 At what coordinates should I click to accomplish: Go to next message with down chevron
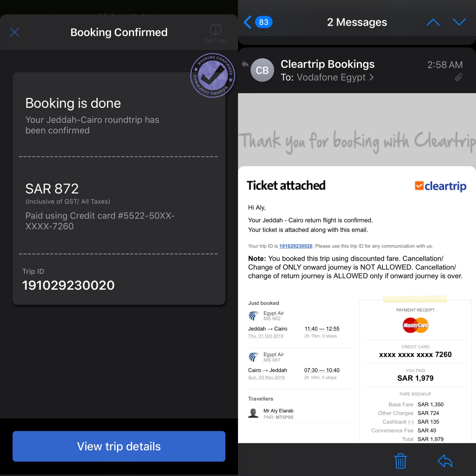459,22
